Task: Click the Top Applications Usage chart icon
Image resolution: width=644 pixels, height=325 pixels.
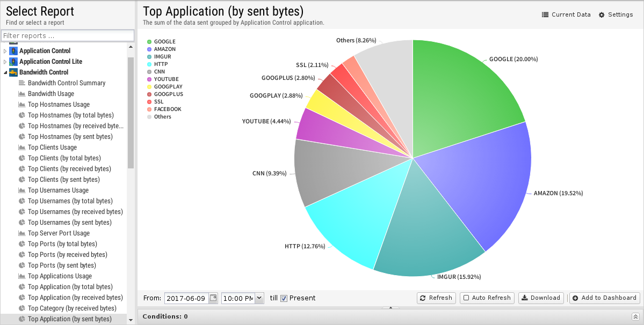Action: 22,276
